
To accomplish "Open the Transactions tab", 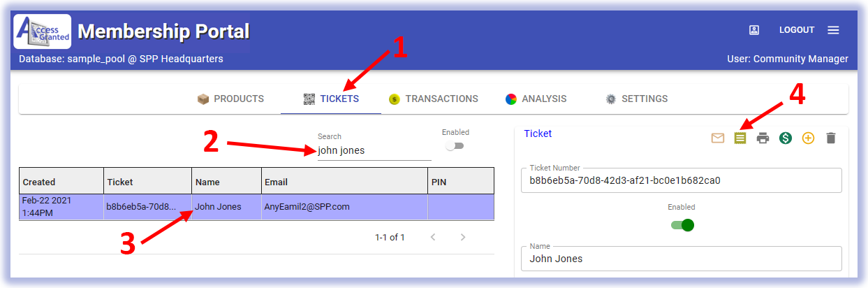I will [x=434, y=99].
